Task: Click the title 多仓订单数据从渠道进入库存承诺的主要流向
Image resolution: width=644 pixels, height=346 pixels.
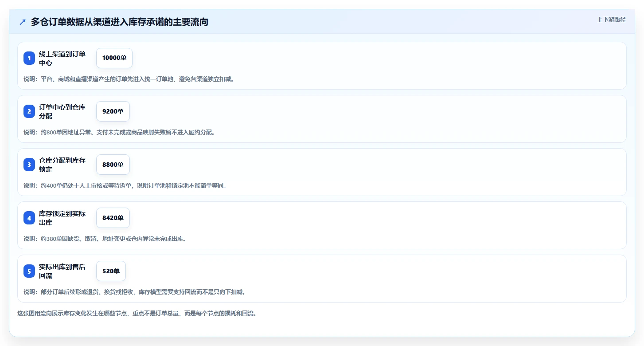Action: (120, 22)
